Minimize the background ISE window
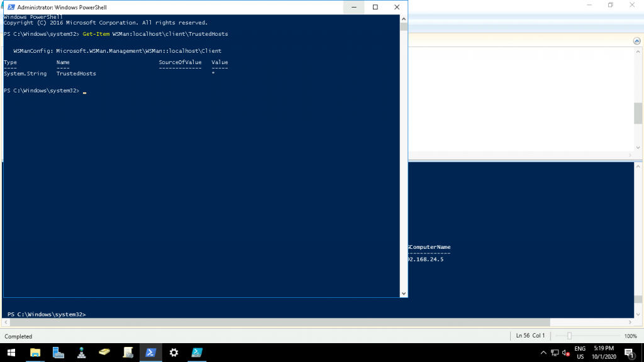The image size is (644, 362). [589, 5]
